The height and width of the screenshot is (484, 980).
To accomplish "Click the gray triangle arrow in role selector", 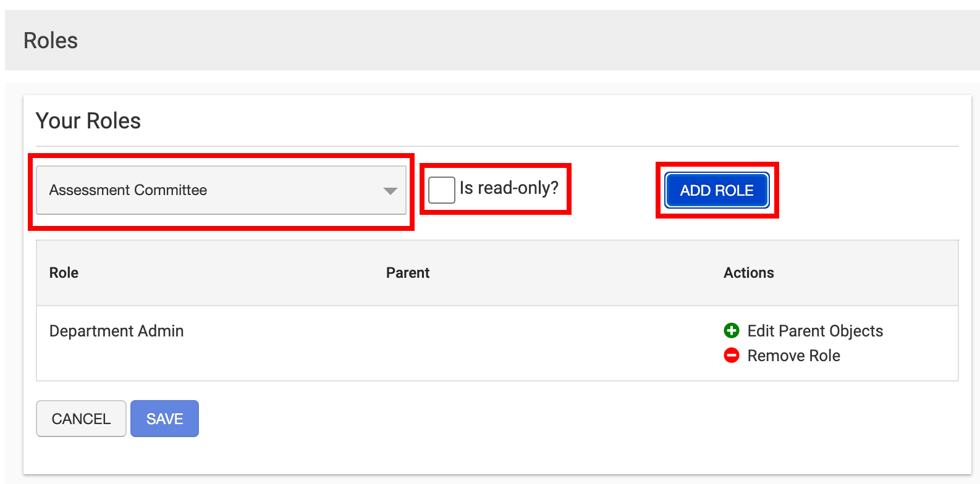I will click(x=390, y=191).
